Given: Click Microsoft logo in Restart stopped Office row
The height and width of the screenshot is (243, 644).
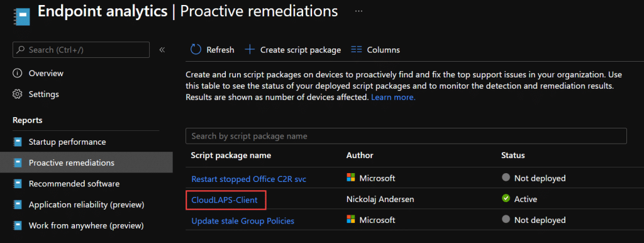Looking at the screenshot, I should (350, 178).
